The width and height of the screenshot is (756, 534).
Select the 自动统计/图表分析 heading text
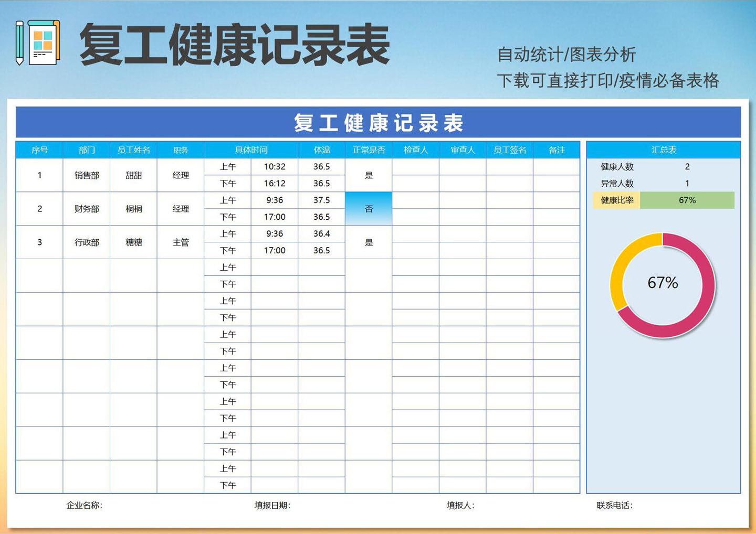[x=567, y=54]
